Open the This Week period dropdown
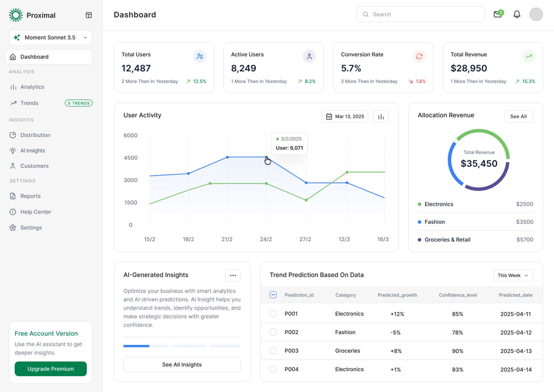This screenshot has height=392, width=554. pyautogui.click(x=513, y=275)
